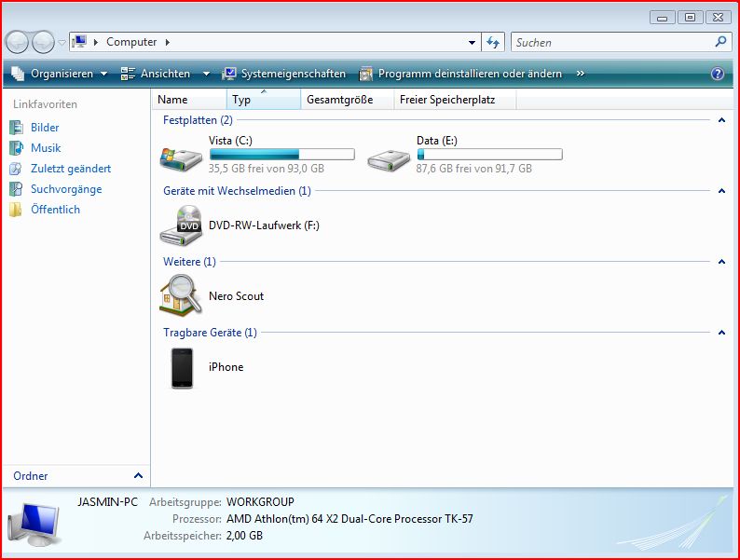Viewport: 740px width, 560px height.
Task: Click in the Suchen search field
Action: (x=610, y=42)
